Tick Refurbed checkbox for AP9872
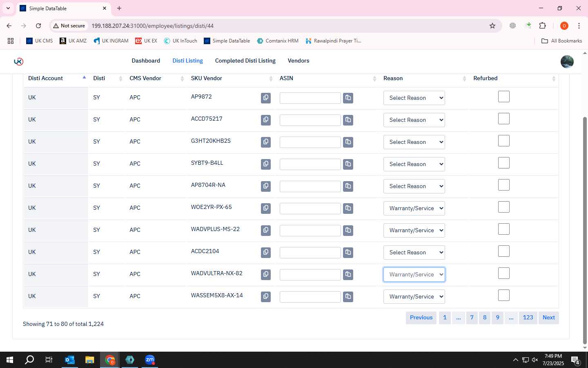 pos(504,97)
